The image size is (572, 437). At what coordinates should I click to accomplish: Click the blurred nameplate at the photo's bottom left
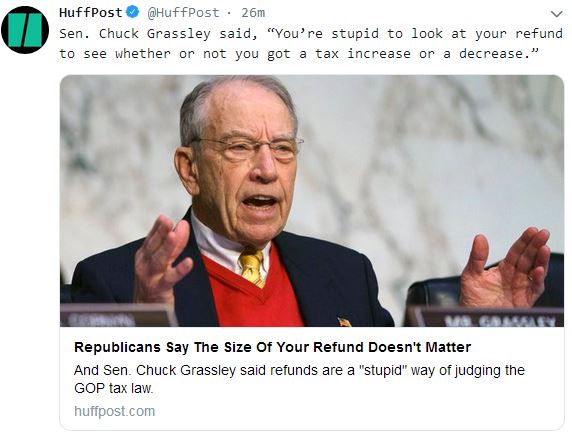tap(117, 316)
